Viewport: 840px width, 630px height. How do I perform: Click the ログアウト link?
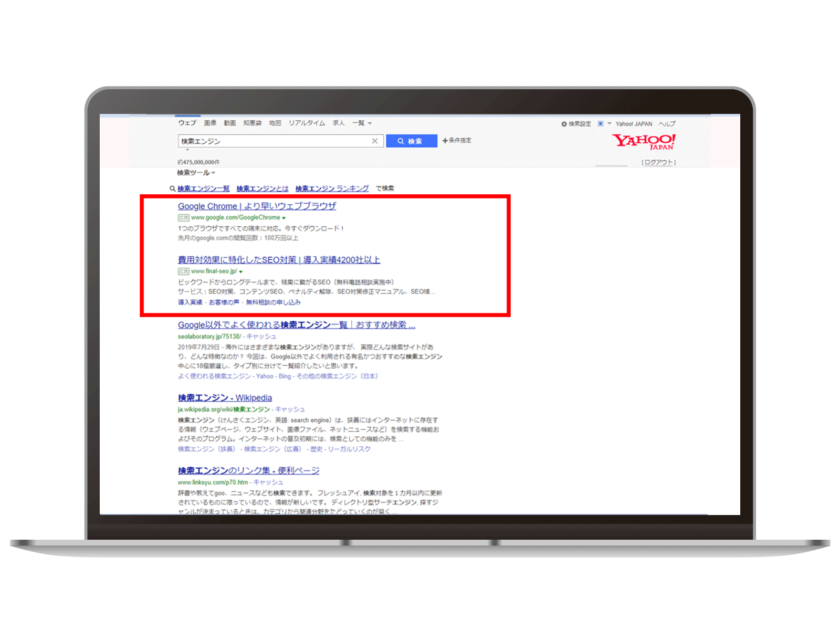(x=659, y=162)
